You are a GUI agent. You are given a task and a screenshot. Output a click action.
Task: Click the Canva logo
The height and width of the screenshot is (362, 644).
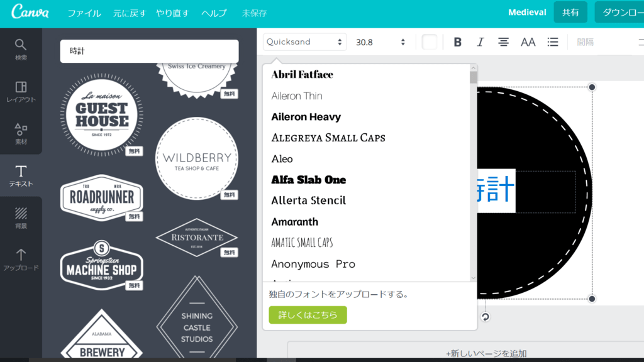tap(30, 12)
